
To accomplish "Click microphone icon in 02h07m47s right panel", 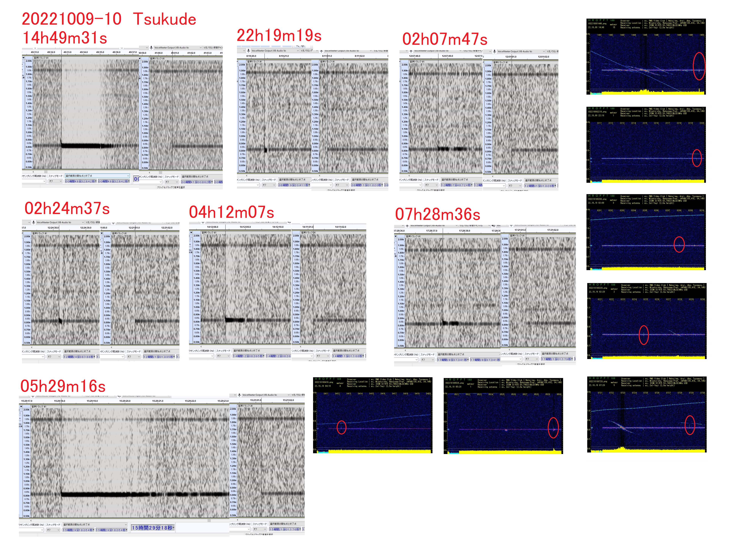I will tap(494, 51).
